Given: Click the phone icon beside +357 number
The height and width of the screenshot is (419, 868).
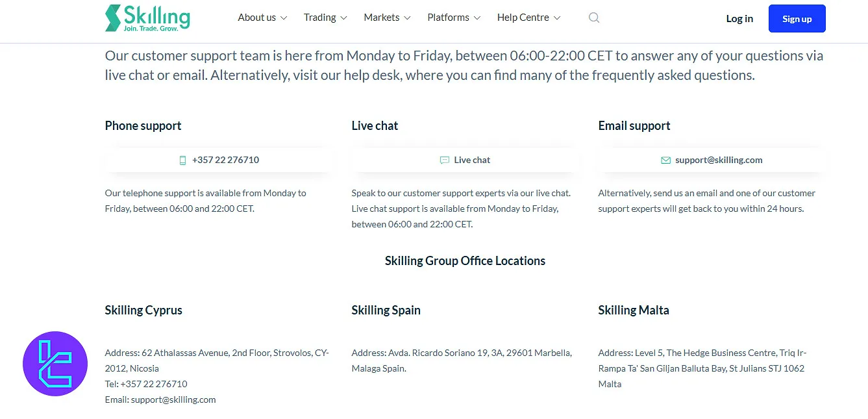Looking at the screenshot, I should point(183,160).
